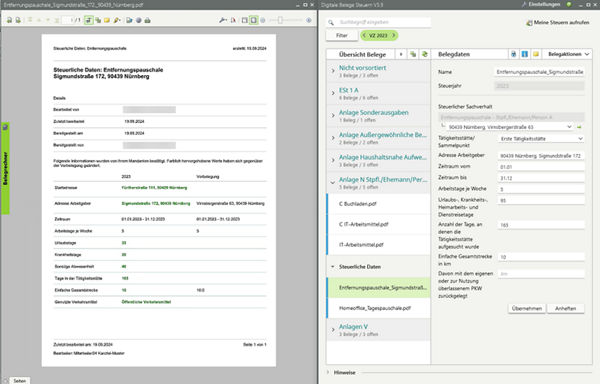Click the green refresh icon beside Übersicht Belege
600x384 pixels.
[424, 54]
